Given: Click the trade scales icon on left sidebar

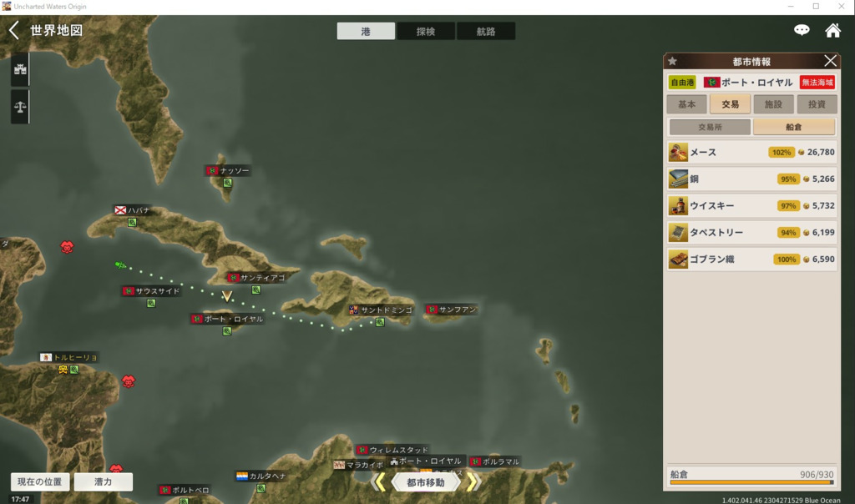Looking at the screenshot, I should coord(20,107).
